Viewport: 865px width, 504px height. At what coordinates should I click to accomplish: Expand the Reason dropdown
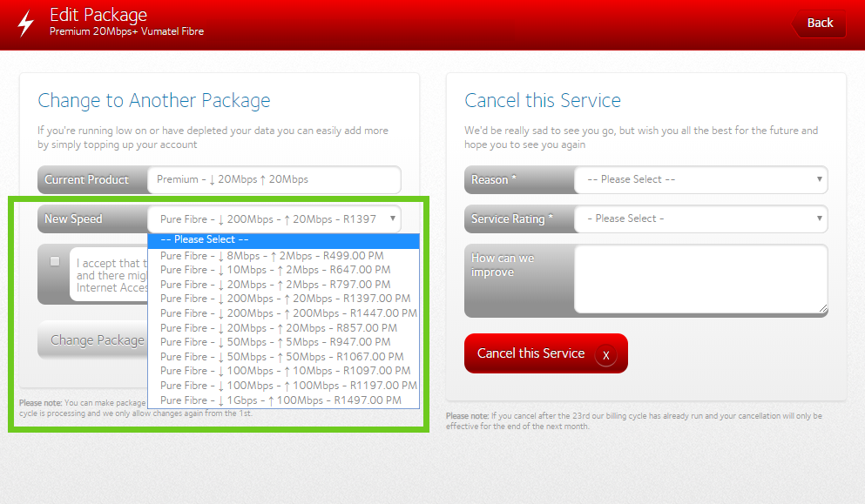click(700, 179)
